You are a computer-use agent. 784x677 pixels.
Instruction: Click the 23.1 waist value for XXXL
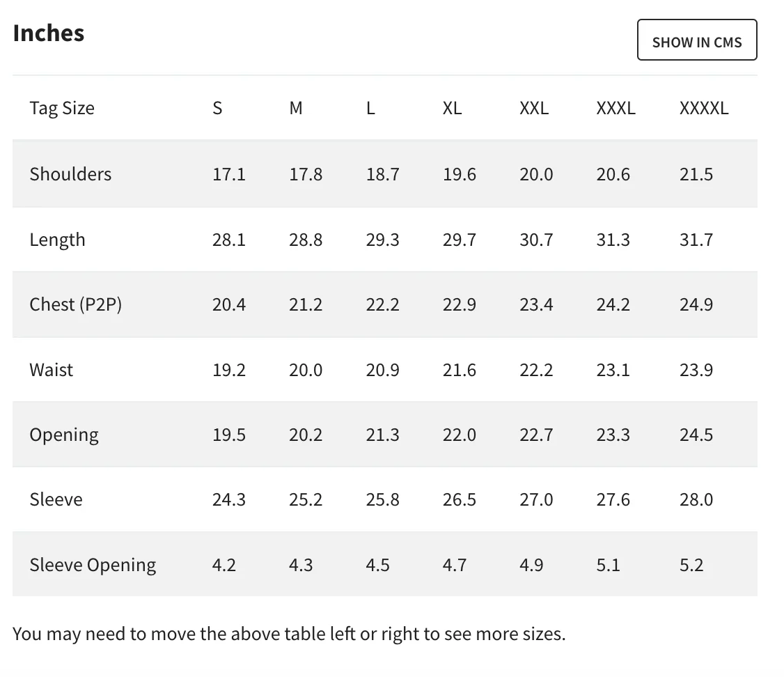point(613,369)
